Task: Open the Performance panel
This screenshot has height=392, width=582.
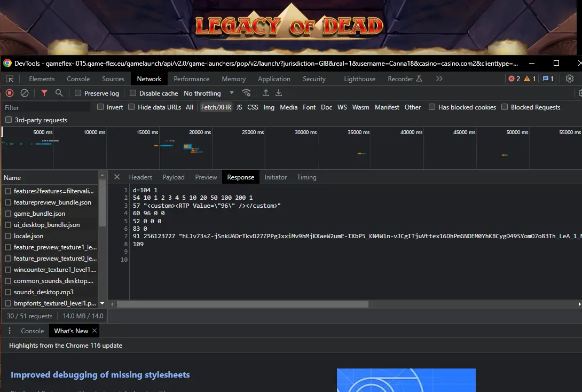Action: coord(192,79)
